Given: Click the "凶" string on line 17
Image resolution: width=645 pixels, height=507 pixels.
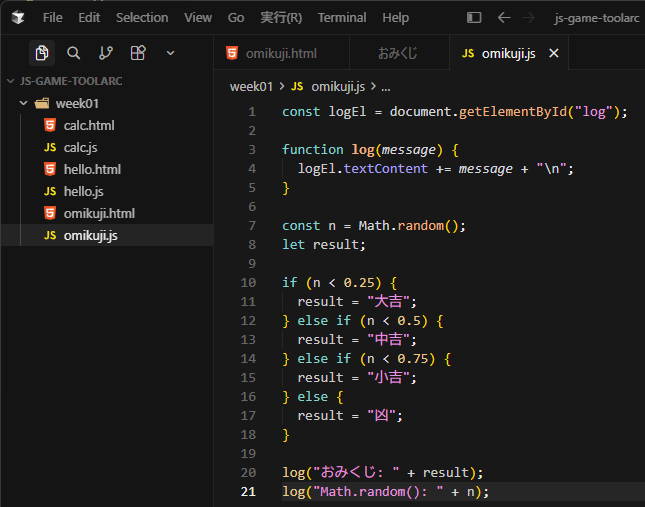Looking at the screenshot, I should pyautogui.click(x=381, y=415).
